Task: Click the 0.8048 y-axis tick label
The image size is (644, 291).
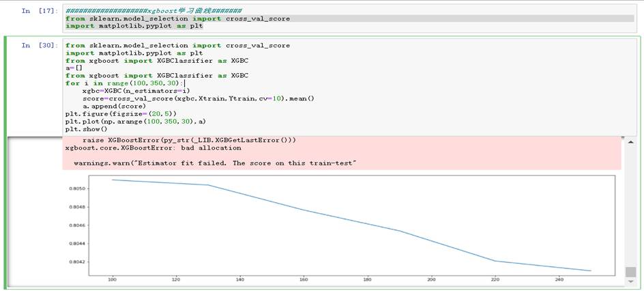Action: (x=77, y=207)
